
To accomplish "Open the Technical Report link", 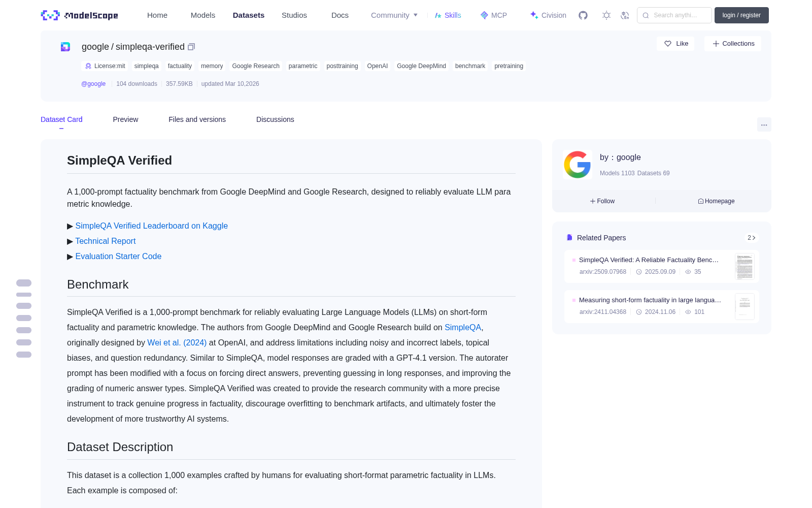I will pos(106,241).
